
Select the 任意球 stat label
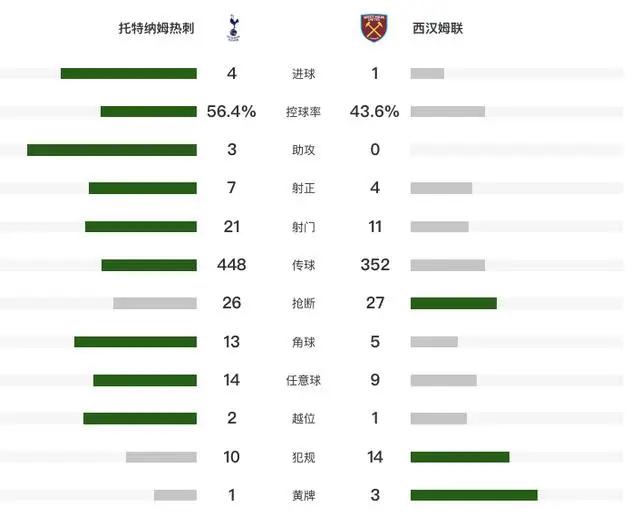click(303, 380)
